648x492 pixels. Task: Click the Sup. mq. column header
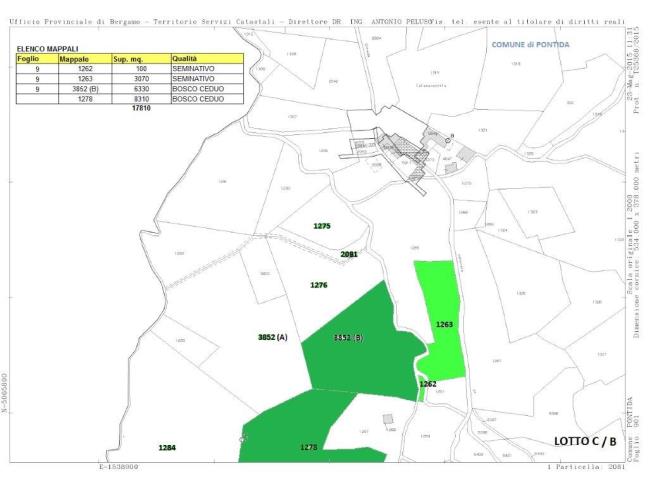click(x=127, y=59)
